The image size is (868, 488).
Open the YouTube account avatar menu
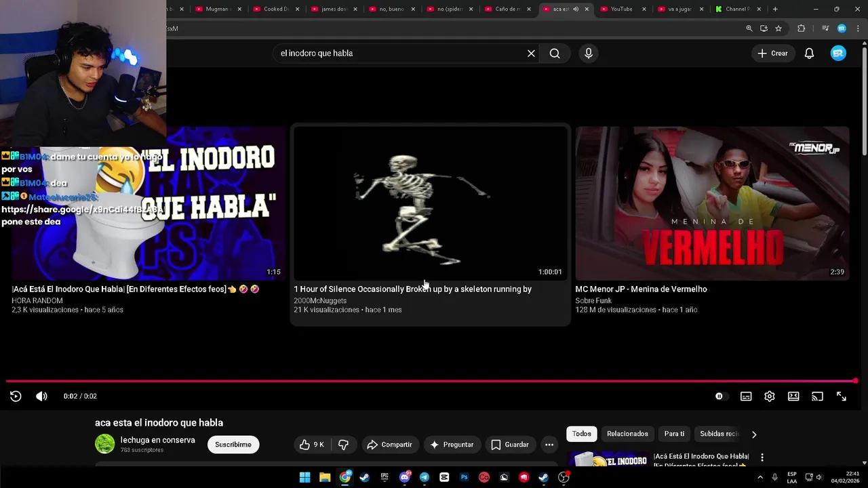click(x=839, y=54)
